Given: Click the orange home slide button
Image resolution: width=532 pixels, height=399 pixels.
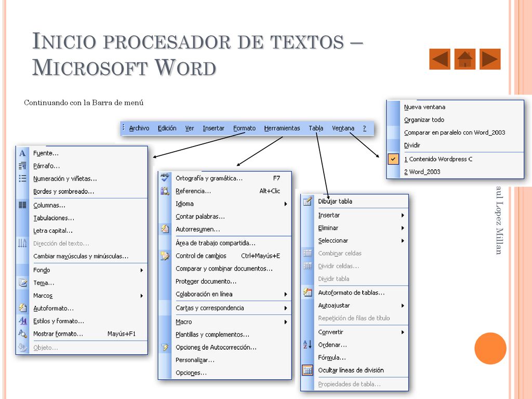Looking at the screenshot, I should point(465,59).
